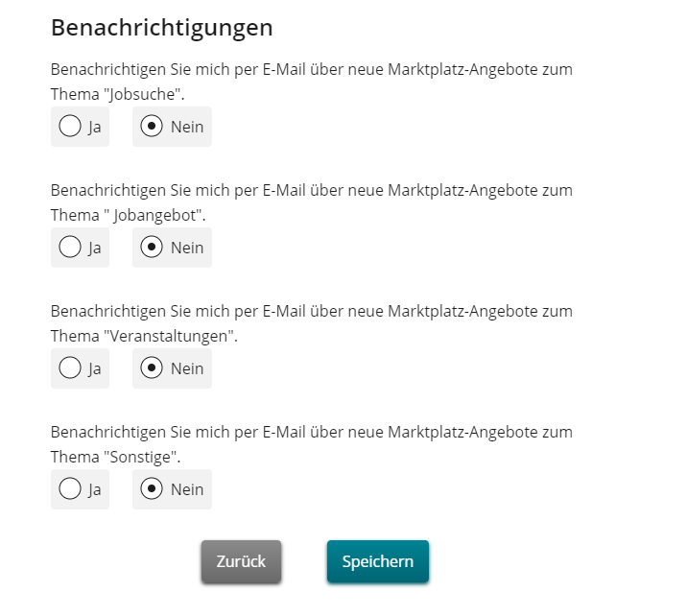Enable 'Ja' radio for Jobangebot notifications
Viewport: 687px width, 616px height.
[70, 248]
